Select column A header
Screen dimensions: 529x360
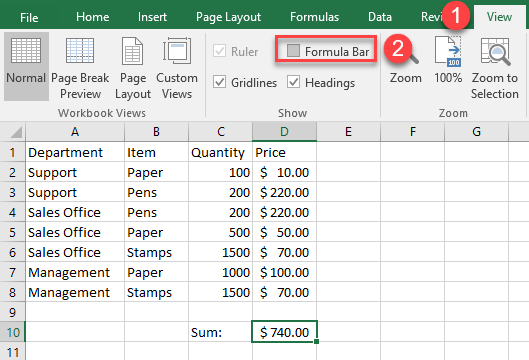click(x=75, y=132)
